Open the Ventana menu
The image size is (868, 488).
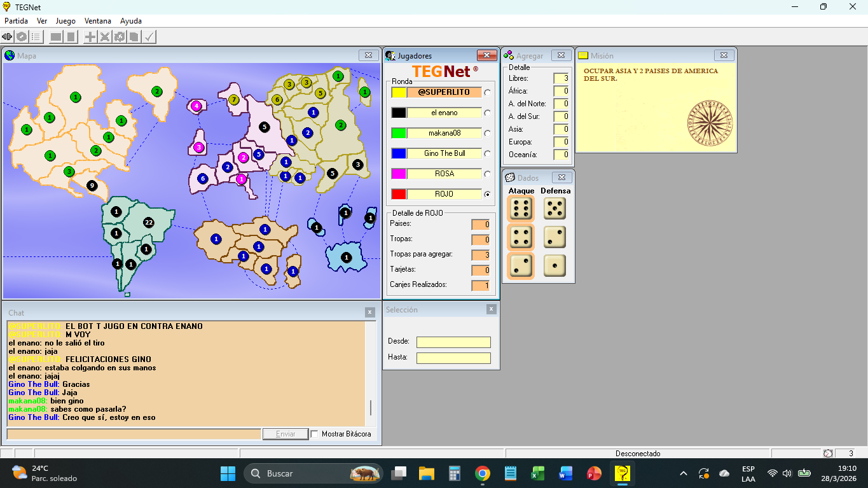(97, 21)
